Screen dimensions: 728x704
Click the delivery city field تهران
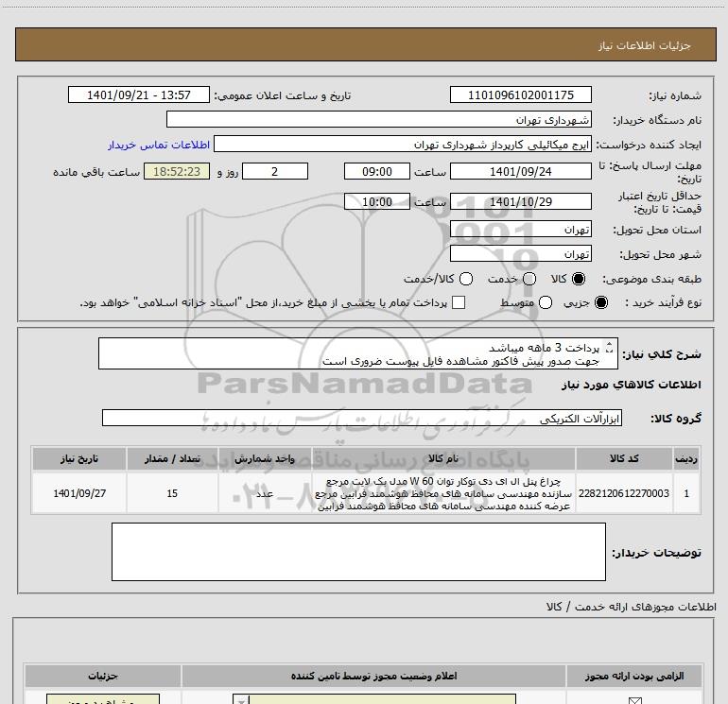coord(520,254)
